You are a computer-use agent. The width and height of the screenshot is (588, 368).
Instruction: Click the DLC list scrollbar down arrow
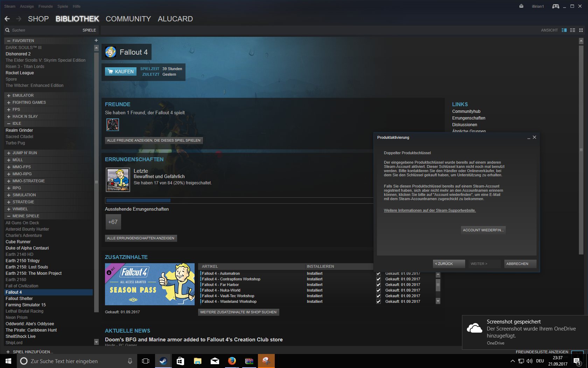click(x=438, y=301)
